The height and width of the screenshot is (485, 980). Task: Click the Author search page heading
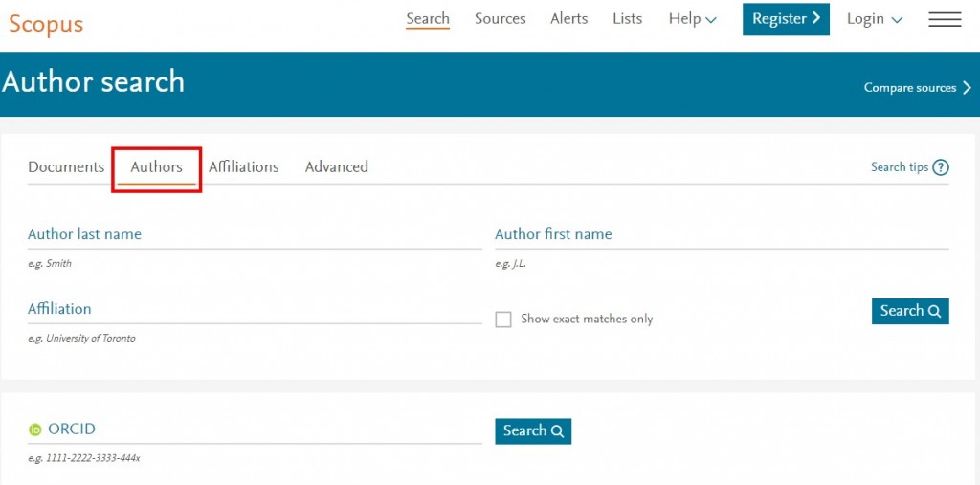coord(93,82)
